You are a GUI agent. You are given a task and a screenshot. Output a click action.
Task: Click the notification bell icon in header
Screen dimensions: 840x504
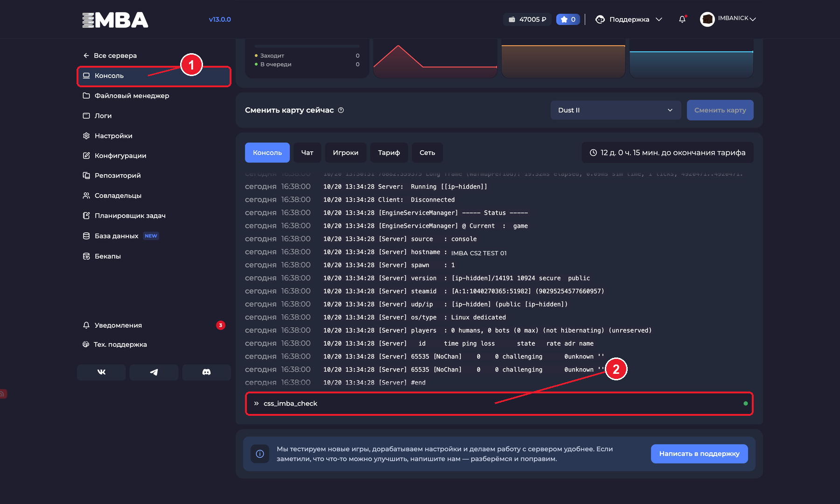pos(682,19)
